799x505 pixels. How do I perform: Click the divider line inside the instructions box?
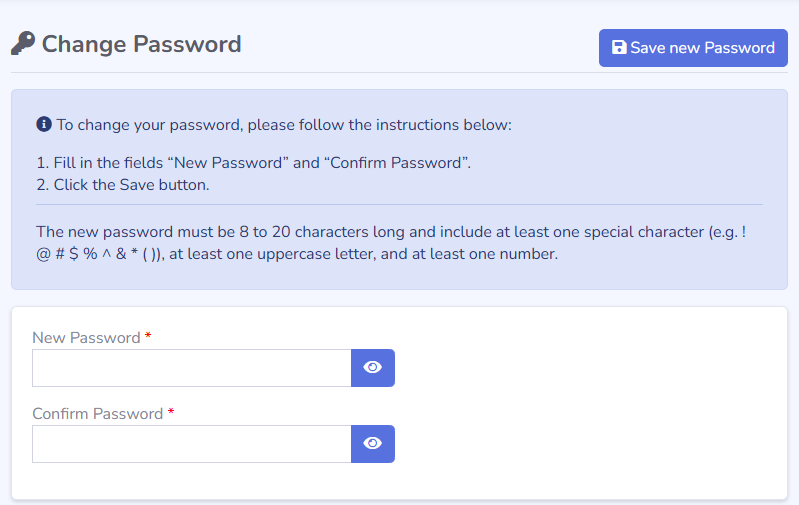(398, 204)
